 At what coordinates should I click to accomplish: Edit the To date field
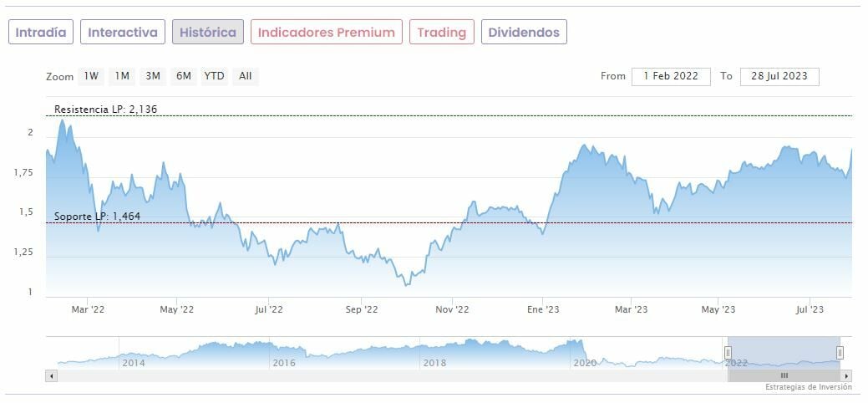click(x=779, y=76)
